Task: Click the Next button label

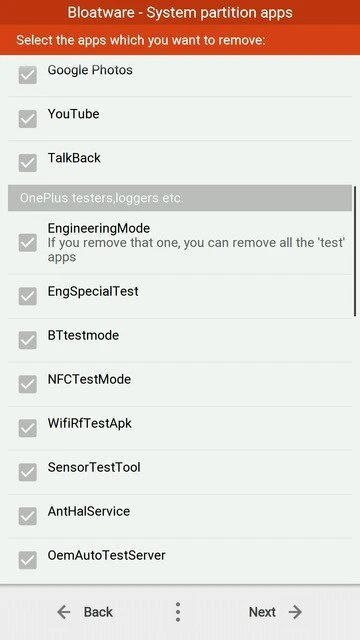Action: tap(262, 612)
